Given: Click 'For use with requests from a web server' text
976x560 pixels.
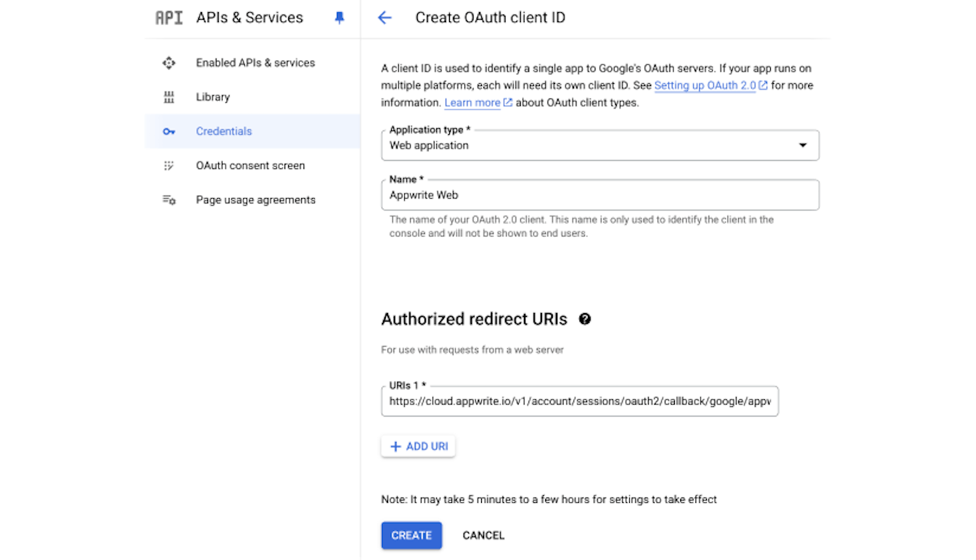Looking at the screenshot, I should (x=472, y=350).
